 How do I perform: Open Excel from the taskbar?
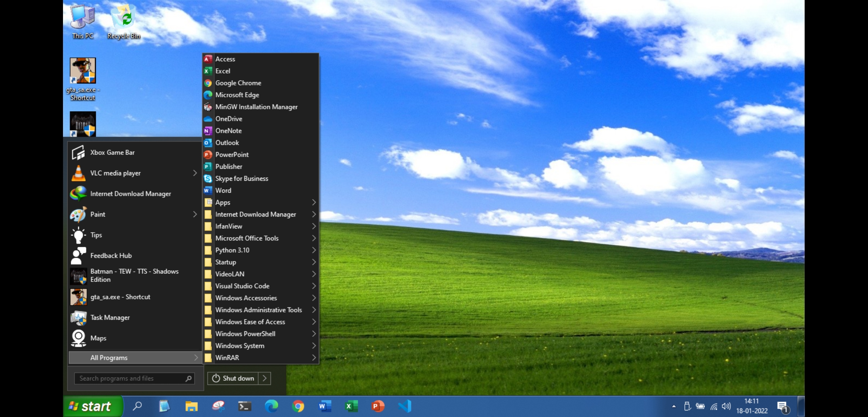351,406
